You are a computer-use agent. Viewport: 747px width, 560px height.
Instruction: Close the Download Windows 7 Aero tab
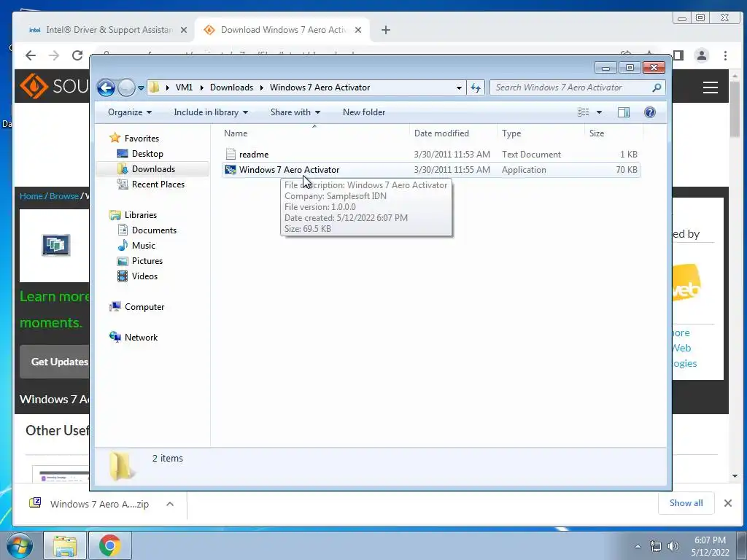tap(358, 30)
